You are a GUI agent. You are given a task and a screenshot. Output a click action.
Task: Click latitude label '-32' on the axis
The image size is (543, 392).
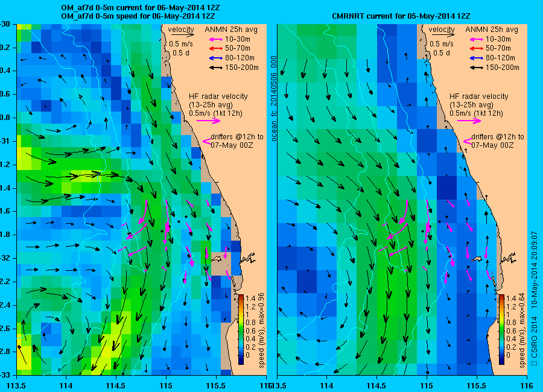click(5, 258)
